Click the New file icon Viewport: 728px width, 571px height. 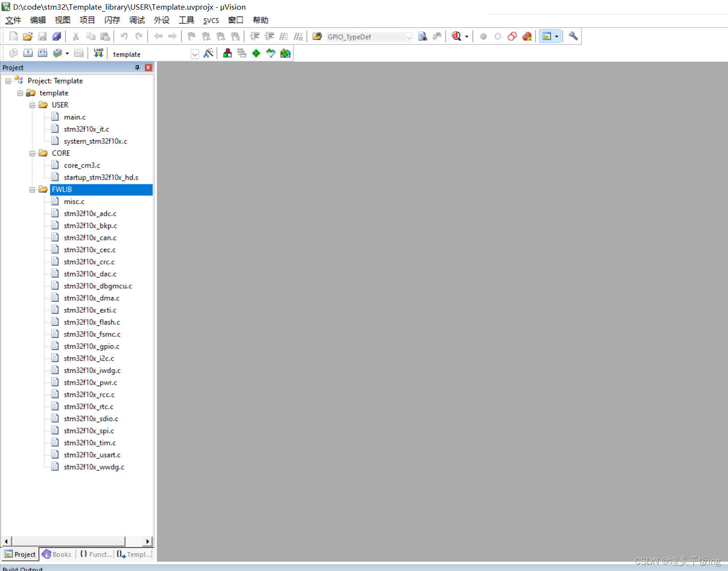14,36
